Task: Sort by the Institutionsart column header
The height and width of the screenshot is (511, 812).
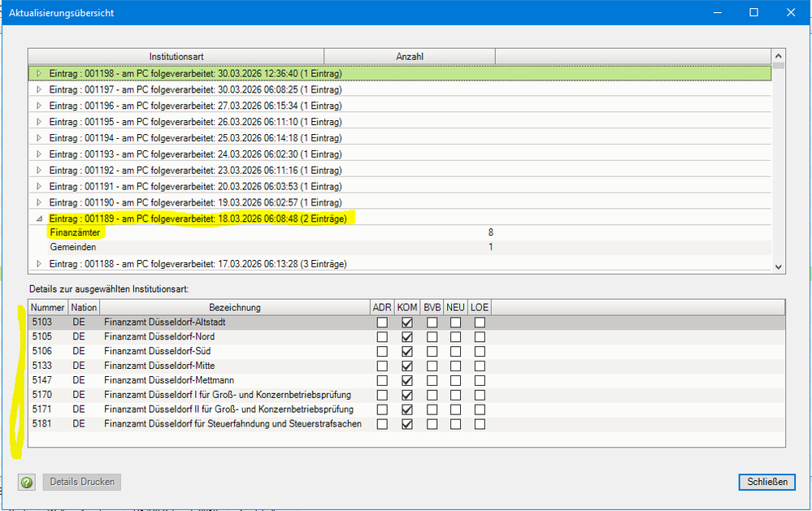Action: coord(176,56)
